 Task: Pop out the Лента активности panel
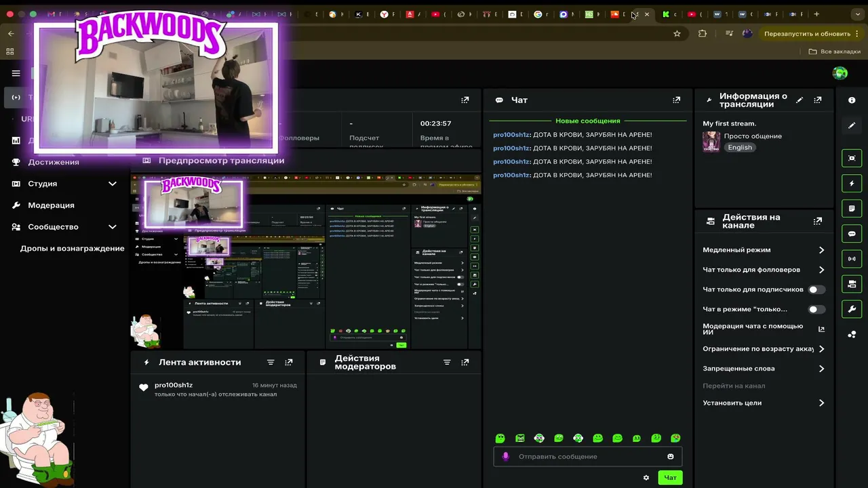tap(289, 363)
